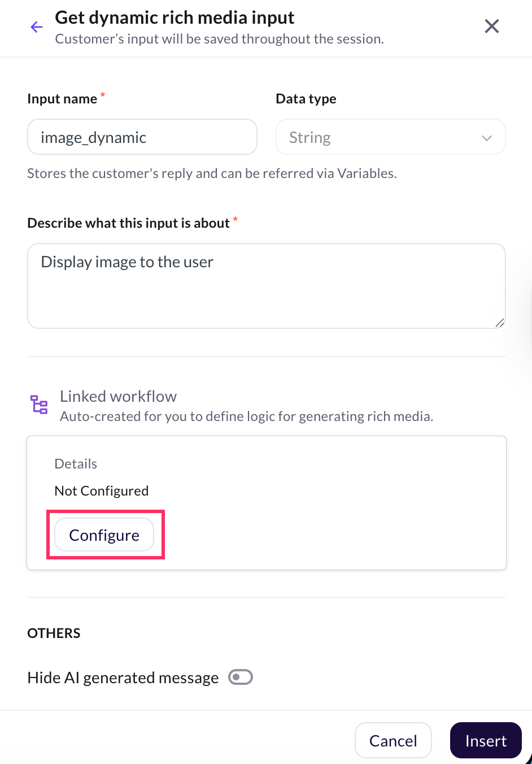The image size is (532, 764).
Task: Click the 'Get dynamic rich media input' title
Action: pyautogui.click(x=175, y=18)
